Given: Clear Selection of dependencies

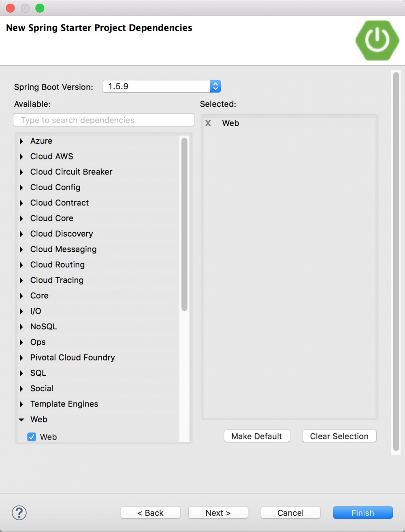Looking at the screenshot, I should pos(339,436).
